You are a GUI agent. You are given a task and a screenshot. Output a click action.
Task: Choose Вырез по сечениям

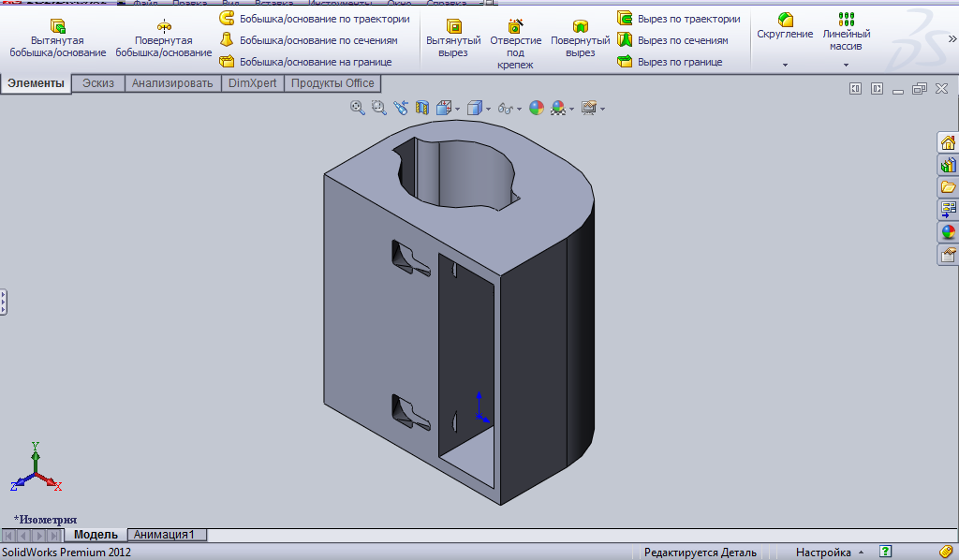click(672, 40)
